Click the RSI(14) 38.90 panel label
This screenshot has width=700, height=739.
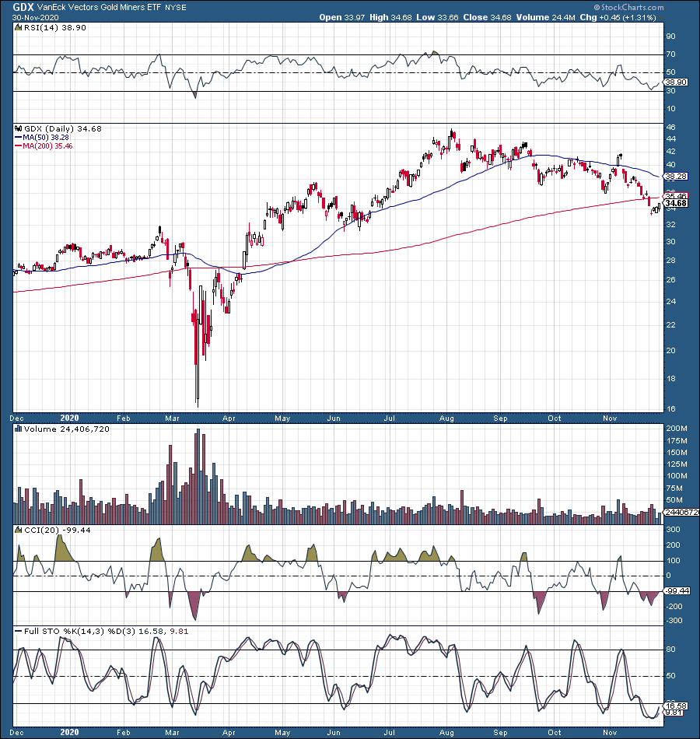tap(55, 28)
